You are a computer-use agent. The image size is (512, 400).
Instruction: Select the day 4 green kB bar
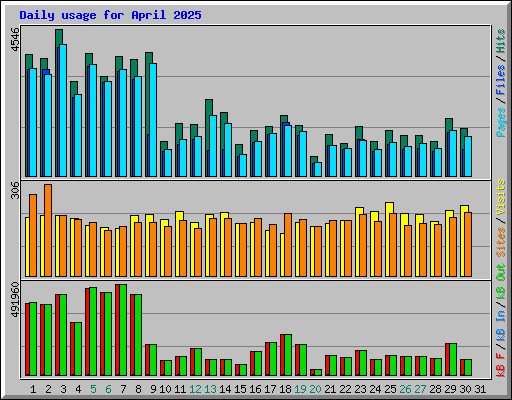tap(78, 349)
